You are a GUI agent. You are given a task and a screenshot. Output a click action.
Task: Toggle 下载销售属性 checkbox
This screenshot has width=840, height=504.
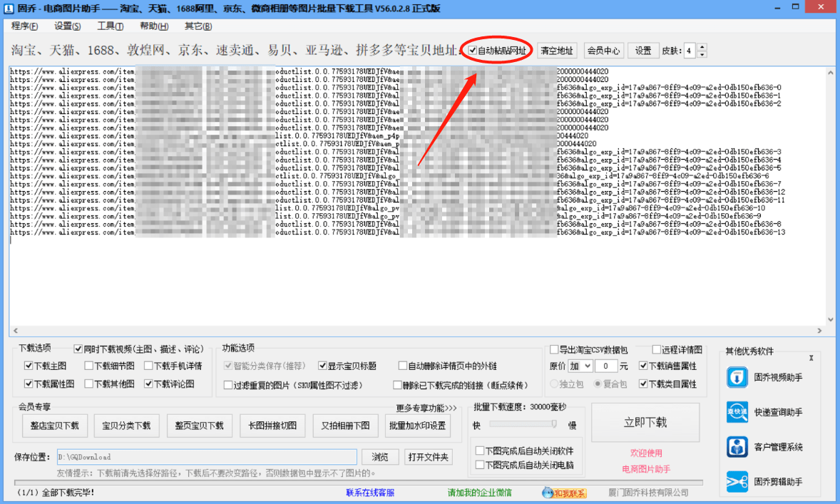coord(643,366)
